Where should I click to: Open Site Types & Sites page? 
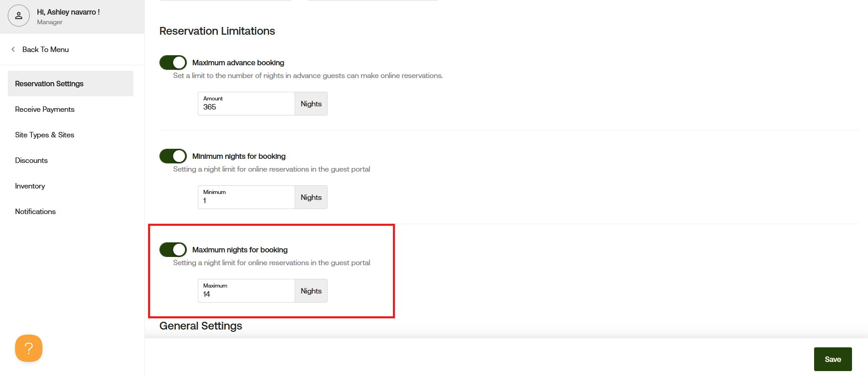(44, 135)
